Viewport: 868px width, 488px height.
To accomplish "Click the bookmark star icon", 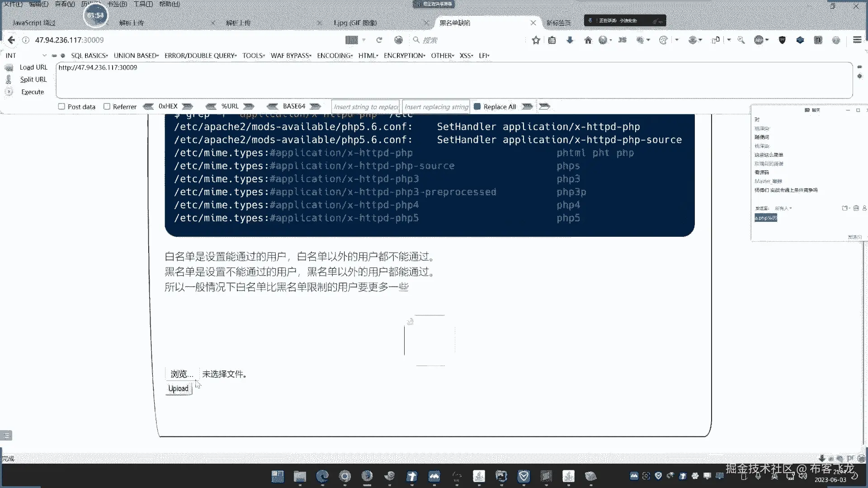I will point(536,40).
